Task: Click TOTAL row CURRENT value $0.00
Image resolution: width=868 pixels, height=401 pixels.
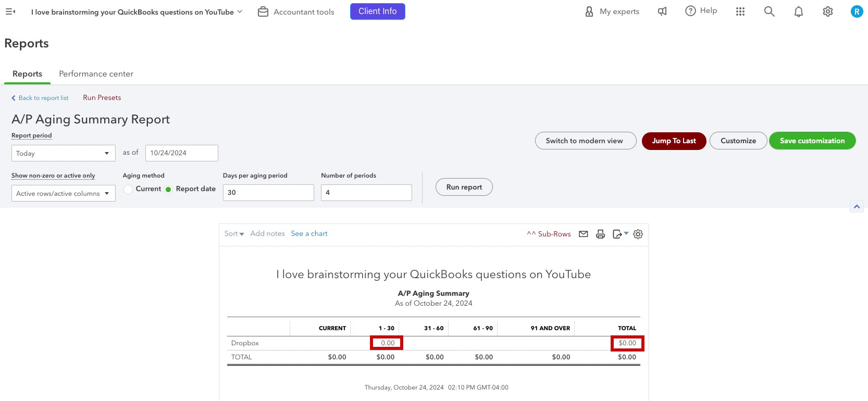Action: click(337, 357)
